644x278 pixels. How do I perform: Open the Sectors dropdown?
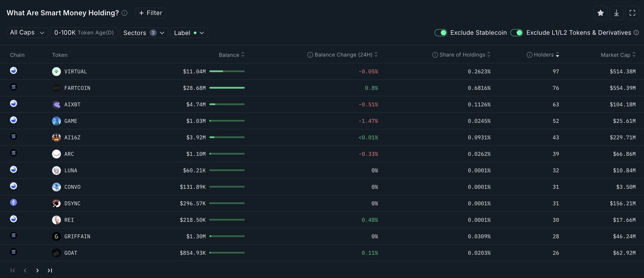pos(144,33)
